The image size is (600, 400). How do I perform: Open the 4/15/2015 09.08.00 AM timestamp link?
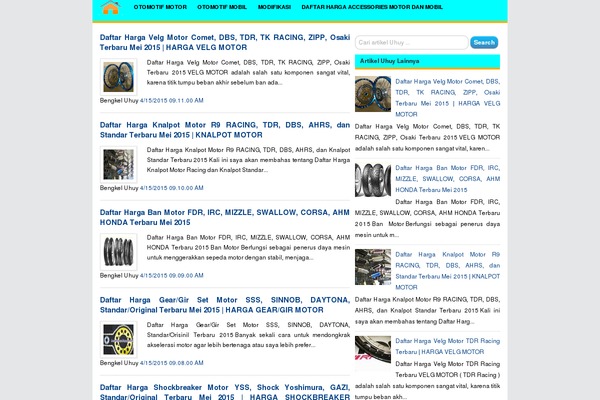point(171,363)
